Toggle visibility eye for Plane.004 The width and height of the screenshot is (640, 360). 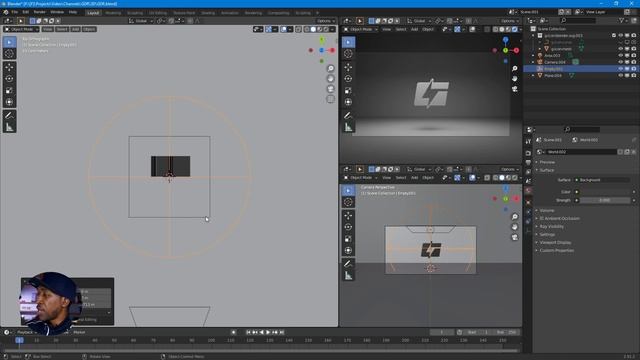(620, 76)
